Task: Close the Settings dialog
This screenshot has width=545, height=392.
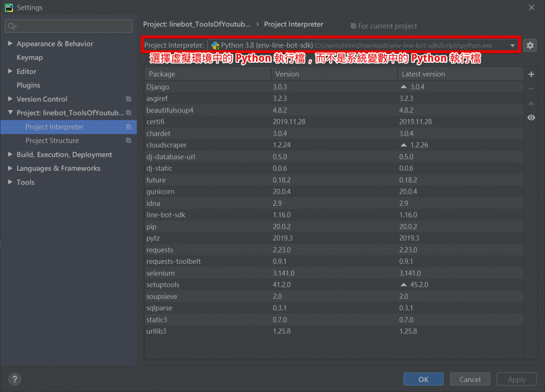Action: click(x=532, y=7)
